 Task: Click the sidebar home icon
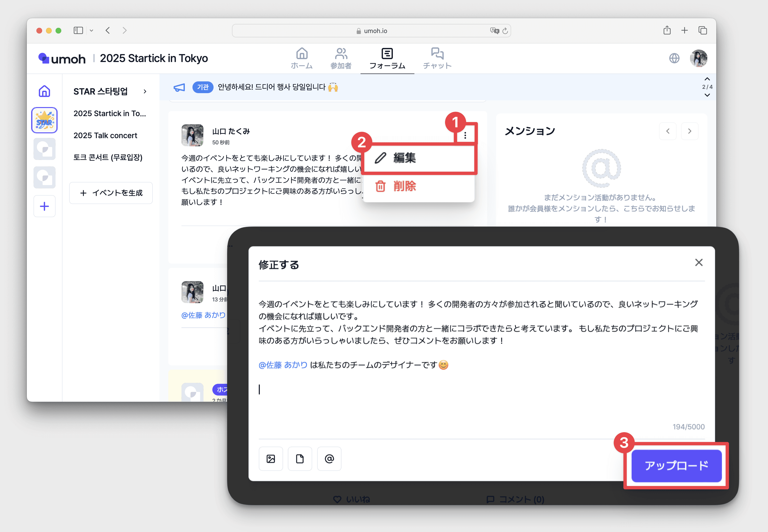coord(44,91)
